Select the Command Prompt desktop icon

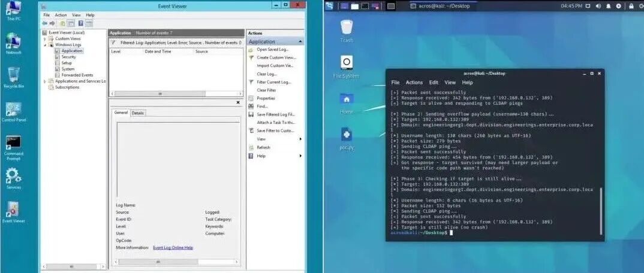14,148
